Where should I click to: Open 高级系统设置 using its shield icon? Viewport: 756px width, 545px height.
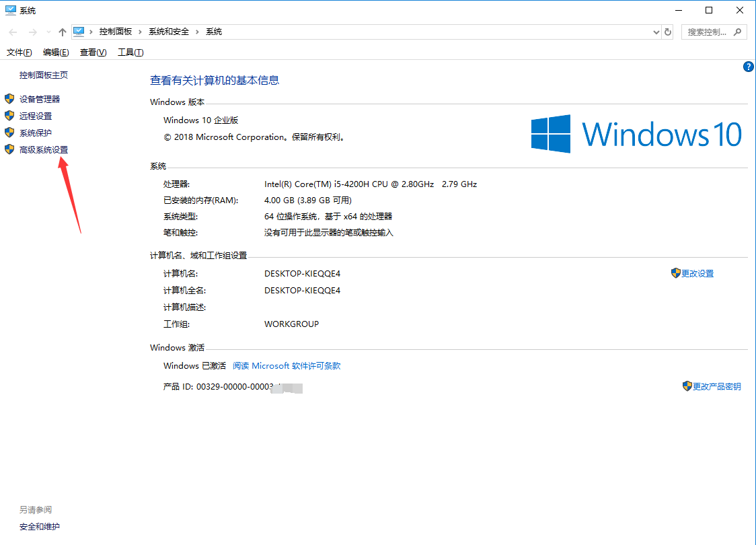coord(9,149)
